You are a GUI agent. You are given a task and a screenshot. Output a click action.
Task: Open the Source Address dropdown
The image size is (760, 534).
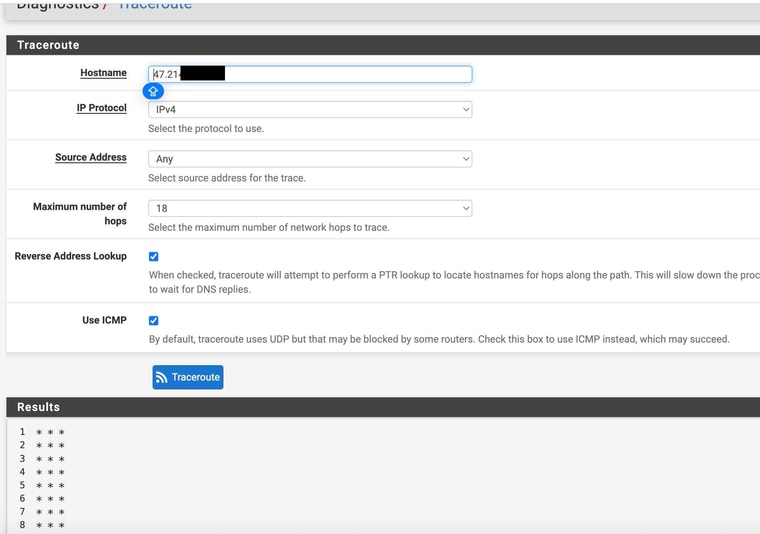click(310, 159)
